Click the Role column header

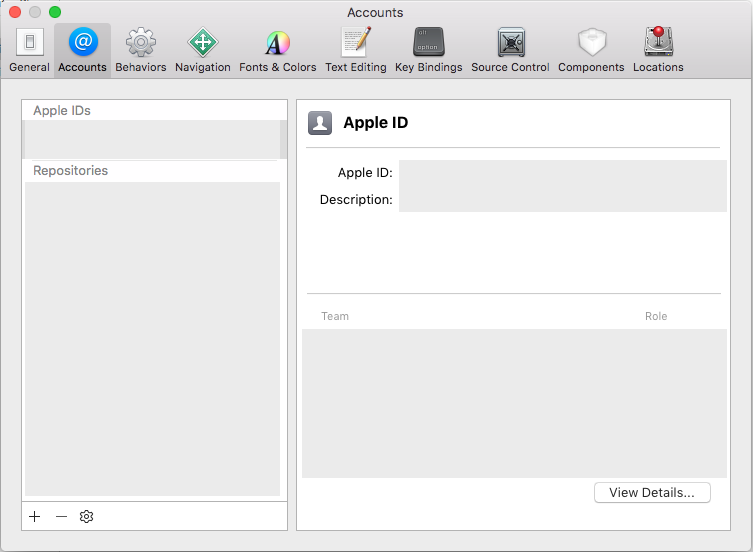coord(655,316)
